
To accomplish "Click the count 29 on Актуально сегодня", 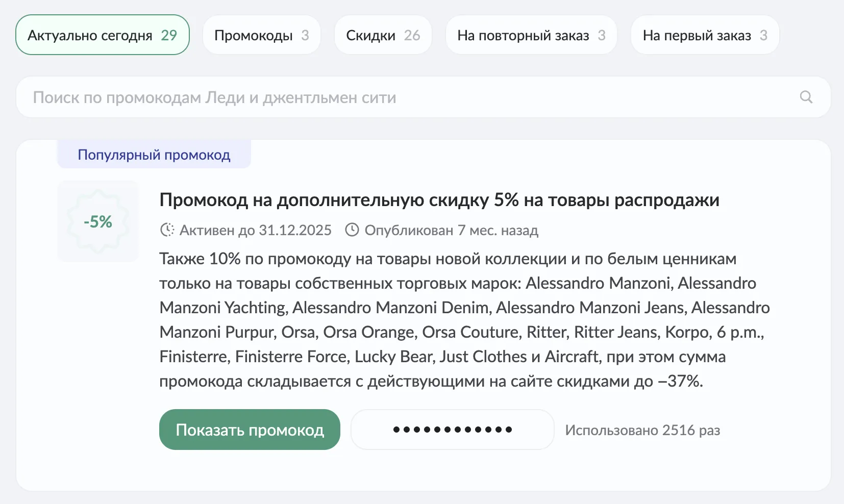I will click(169, 35).
